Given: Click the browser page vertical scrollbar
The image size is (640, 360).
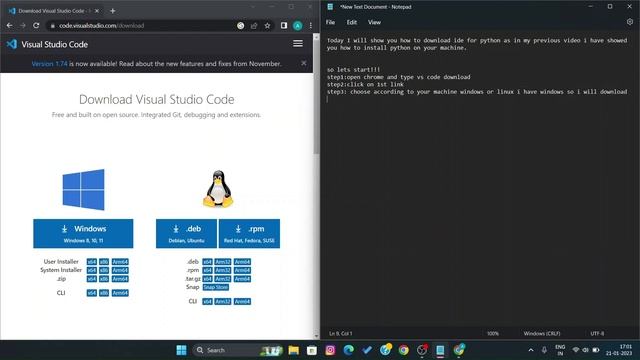Looking at the screenshot, I should (x=316, y=98).
